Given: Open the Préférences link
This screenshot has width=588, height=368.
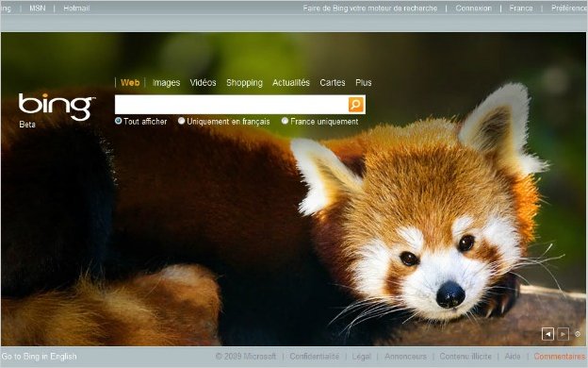Looking at the screenshot, I should point(569,8).
